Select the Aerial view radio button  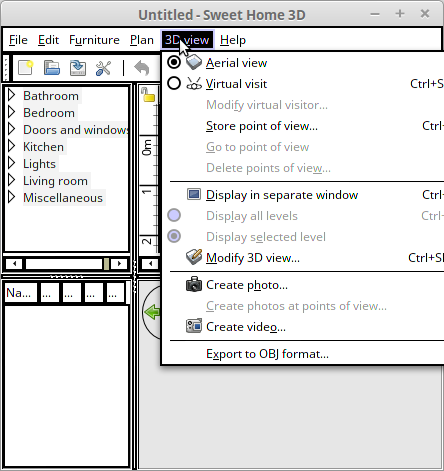tap(174, 62)
